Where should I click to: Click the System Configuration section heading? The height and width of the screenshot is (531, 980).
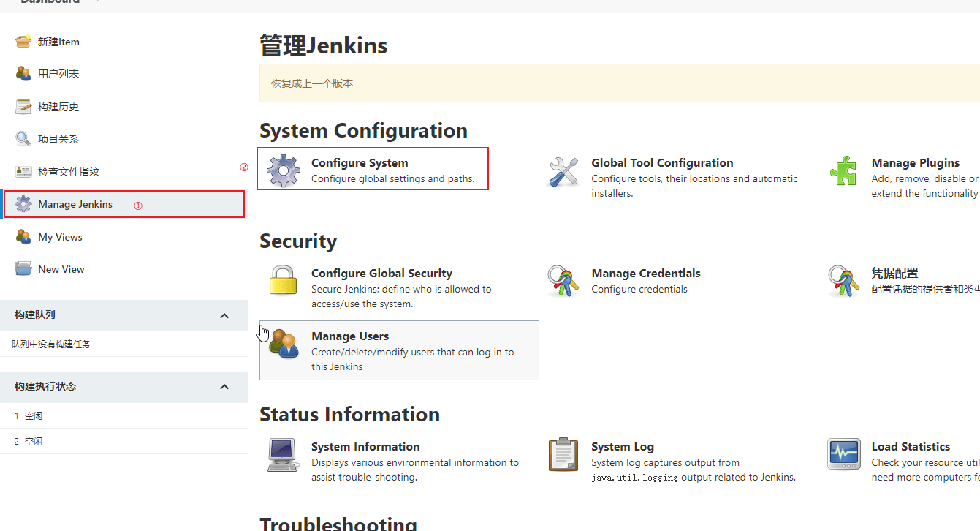click(363, 130)
